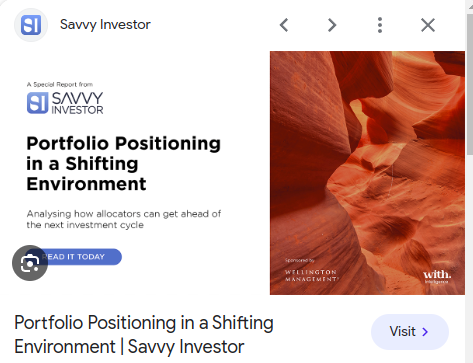Click the A Special Report from caption

tap(60, 84)
